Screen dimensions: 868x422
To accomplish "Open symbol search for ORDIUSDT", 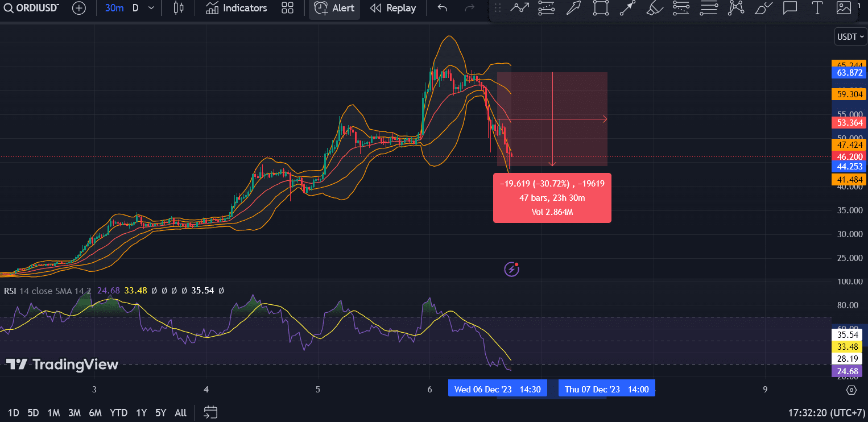I will (31, 8).
